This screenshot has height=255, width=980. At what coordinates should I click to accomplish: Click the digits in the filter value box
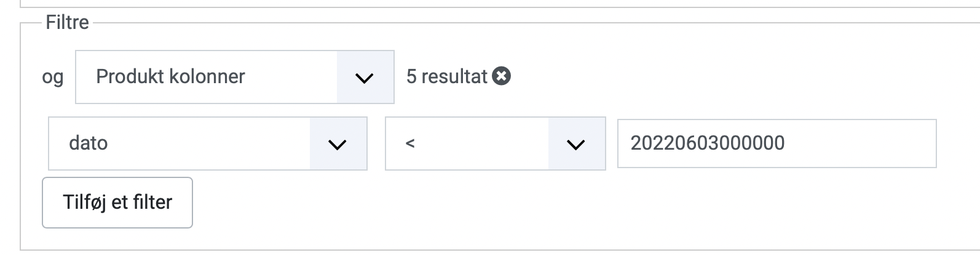point(708,143)
